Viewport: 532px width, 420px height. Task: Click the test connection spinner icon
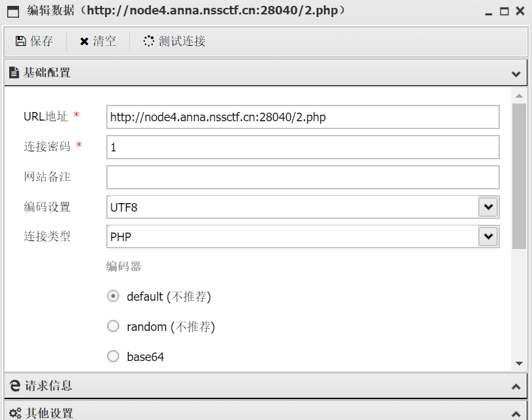tap(149, 41)
